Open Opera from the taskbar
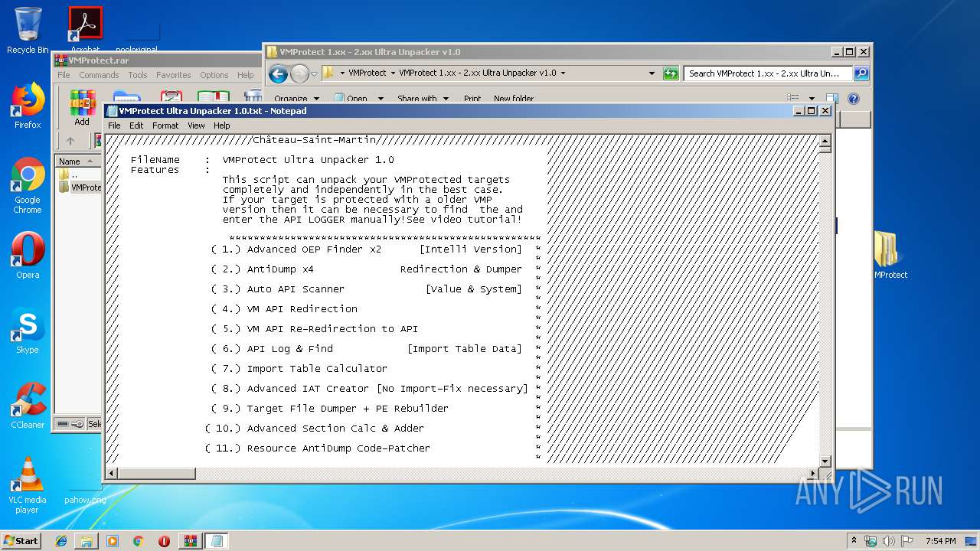 point(164,541)
